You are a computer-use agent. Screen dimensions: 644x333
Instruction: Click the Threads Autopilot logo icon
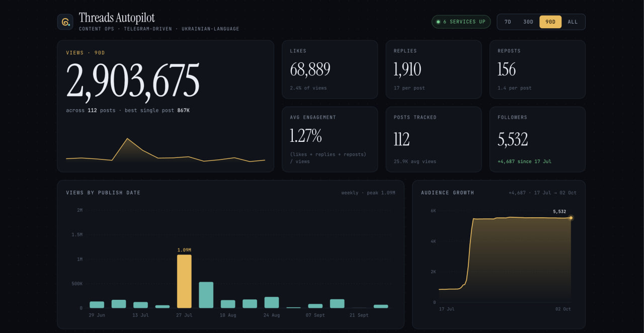65,22
